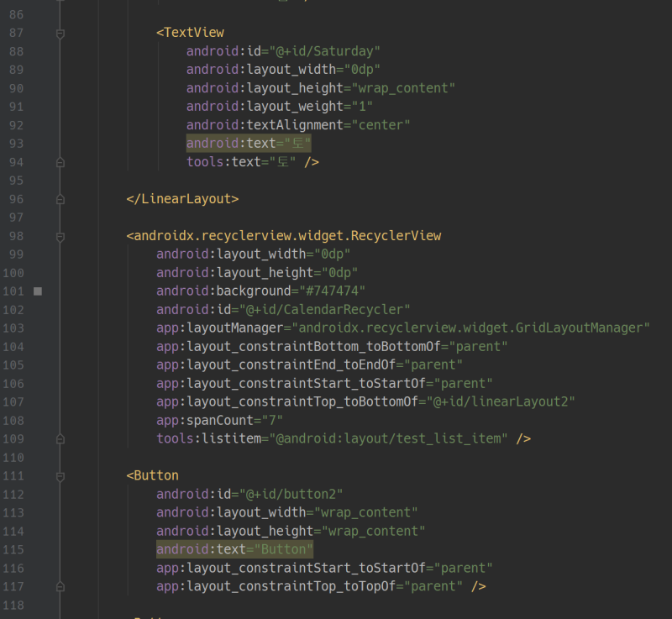Click the <TextView tag on line 87
The image size is (672, 619).
tap(190, 33)
